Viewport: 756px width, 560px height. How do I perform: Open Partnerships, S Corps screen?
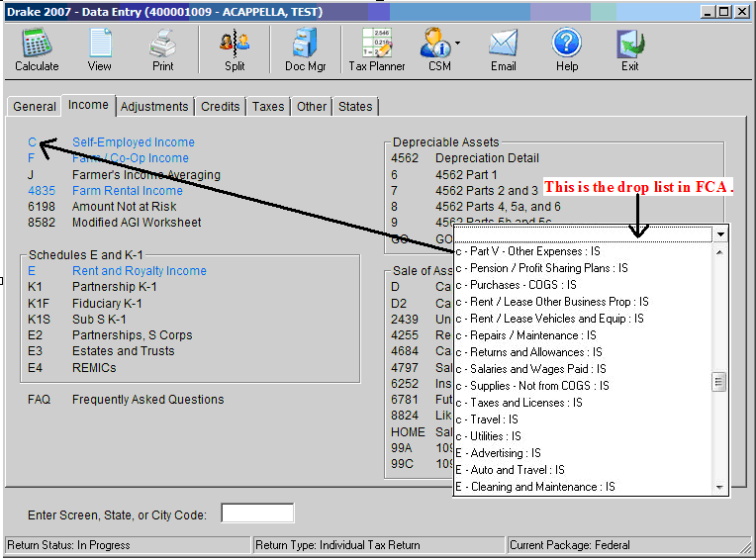(133, 335)
